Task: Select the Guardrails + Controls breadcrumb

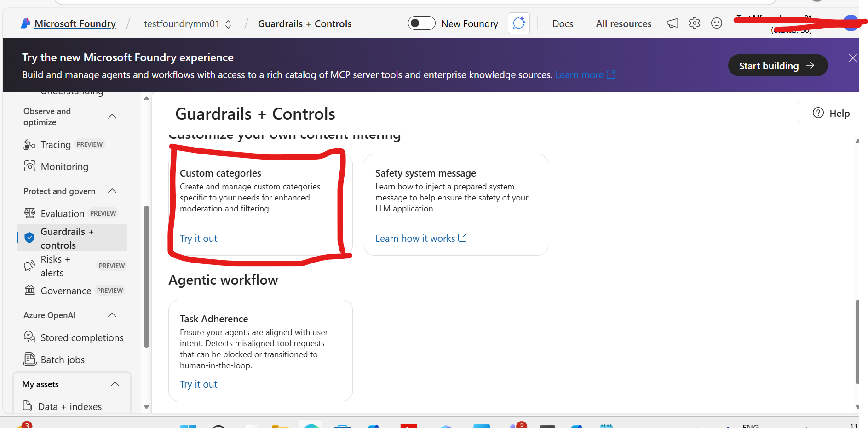Action: 305,24
